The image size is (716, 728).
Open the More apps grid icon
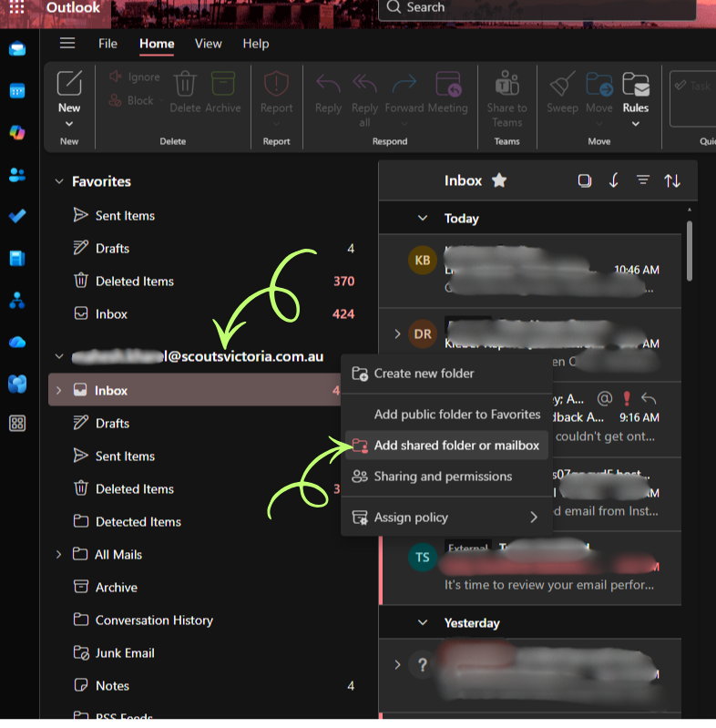tap(17, 424)
